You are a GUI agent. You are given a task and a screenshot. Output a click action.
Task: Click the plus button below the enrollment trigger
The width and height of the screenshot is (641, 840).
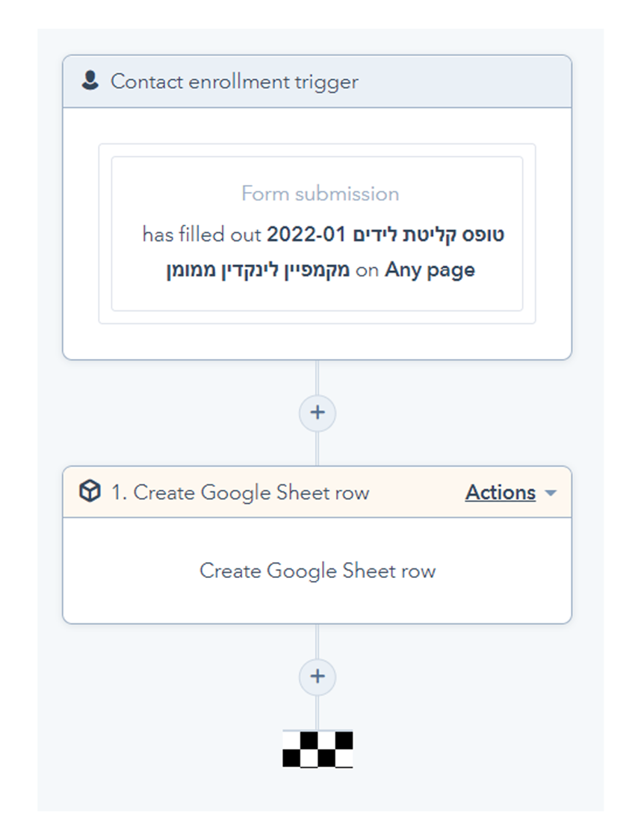318,412
